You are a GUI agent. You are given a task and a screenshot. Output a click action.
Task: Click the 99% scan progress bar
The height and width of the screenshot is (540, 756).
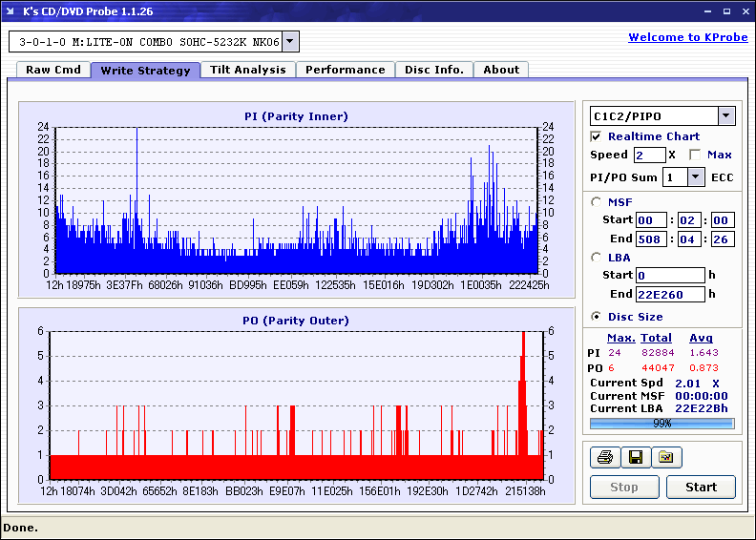661,423
